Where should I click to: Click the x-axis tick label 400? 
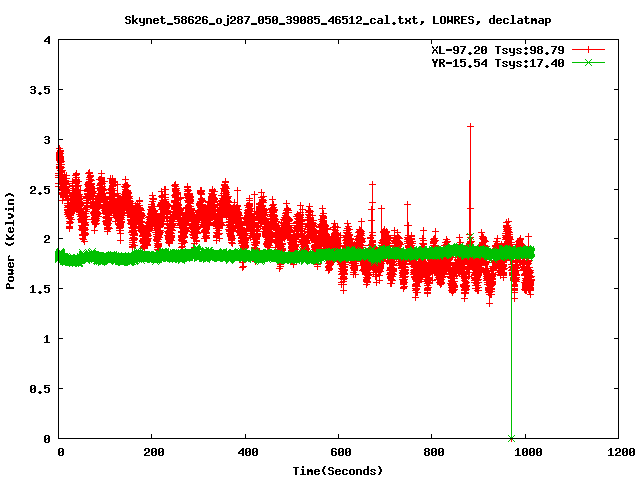pos(247,452)
